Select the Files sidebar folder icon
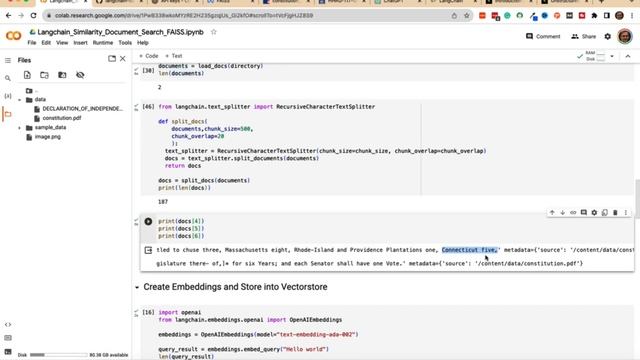 [x=8, y=114]
